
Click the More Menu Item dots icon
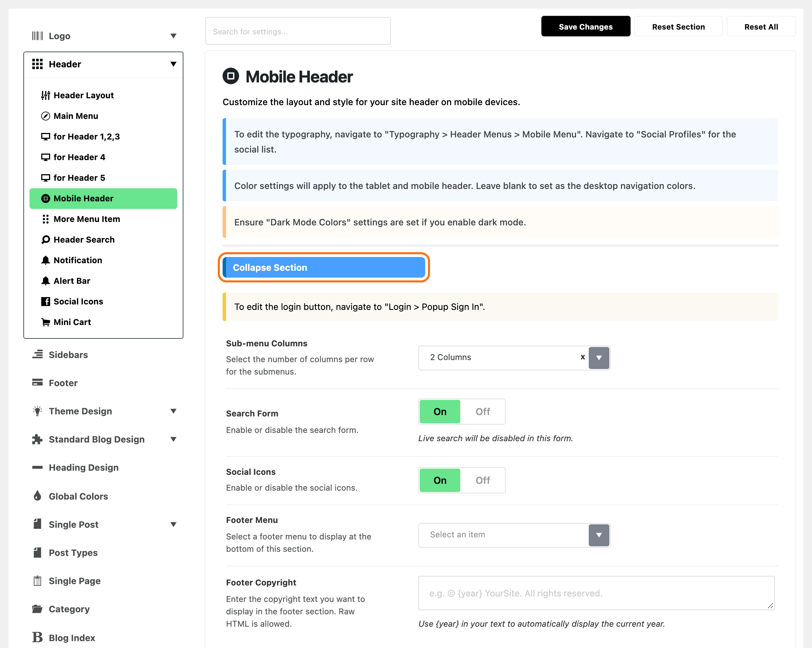point(46,219)
